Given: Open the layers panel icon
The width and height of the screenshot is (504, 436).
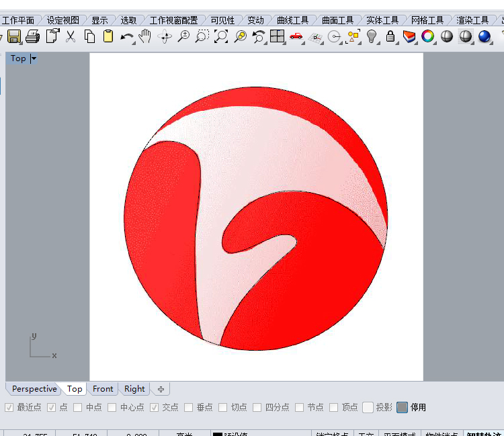Looking at the screenshot, I should pos(409,36).
